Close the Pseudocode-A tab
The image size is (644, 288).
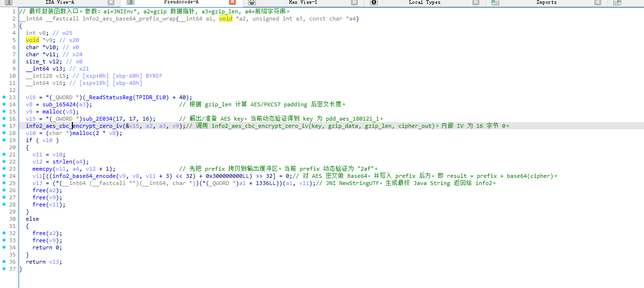click(x=232, y=2)
